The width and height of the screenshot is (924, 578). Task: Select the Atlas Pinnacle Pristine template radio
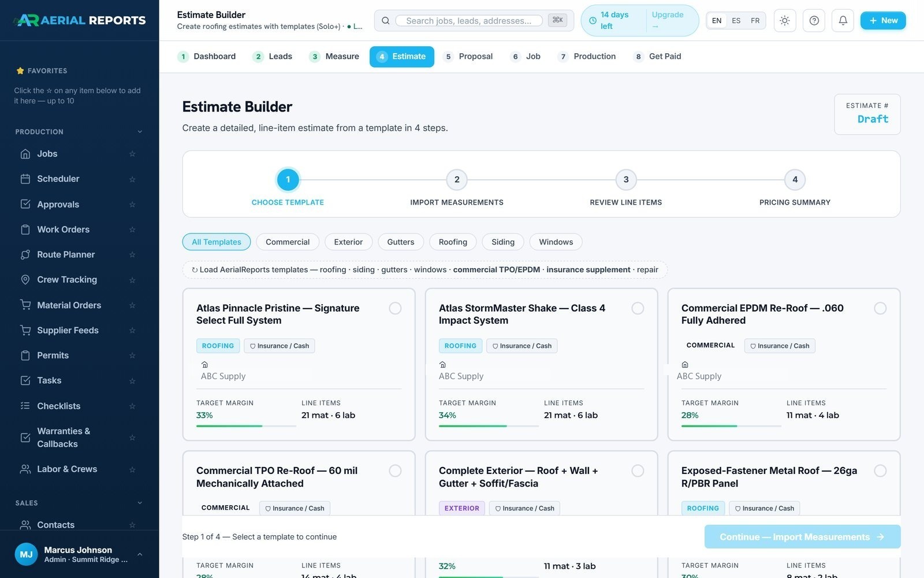(395, 308)
